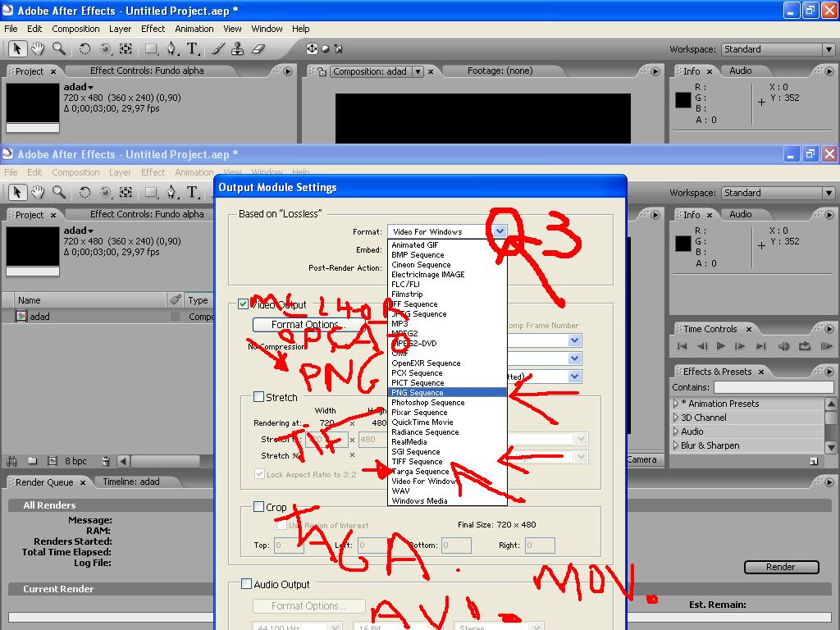Select the adad composition row in Project list
The height and width of the screenshot is (630, 840).
pos(107,317)
